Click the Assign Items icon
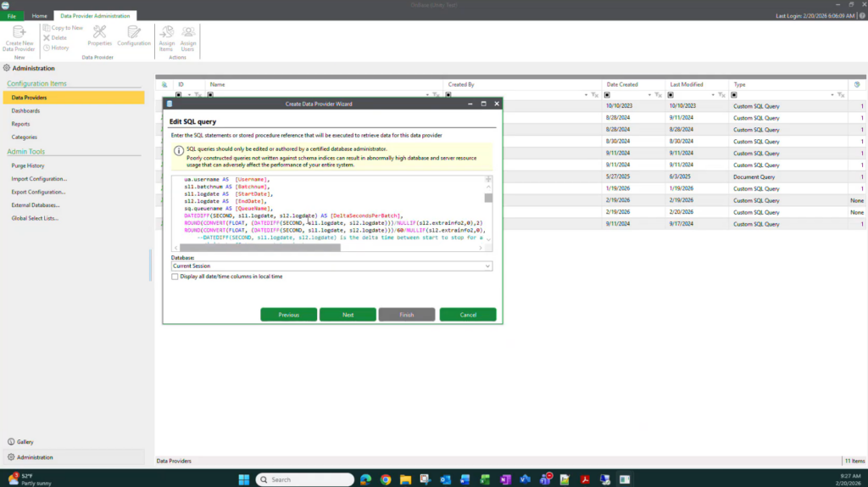This screenshot has width=868, height=487. click(167, 32)
